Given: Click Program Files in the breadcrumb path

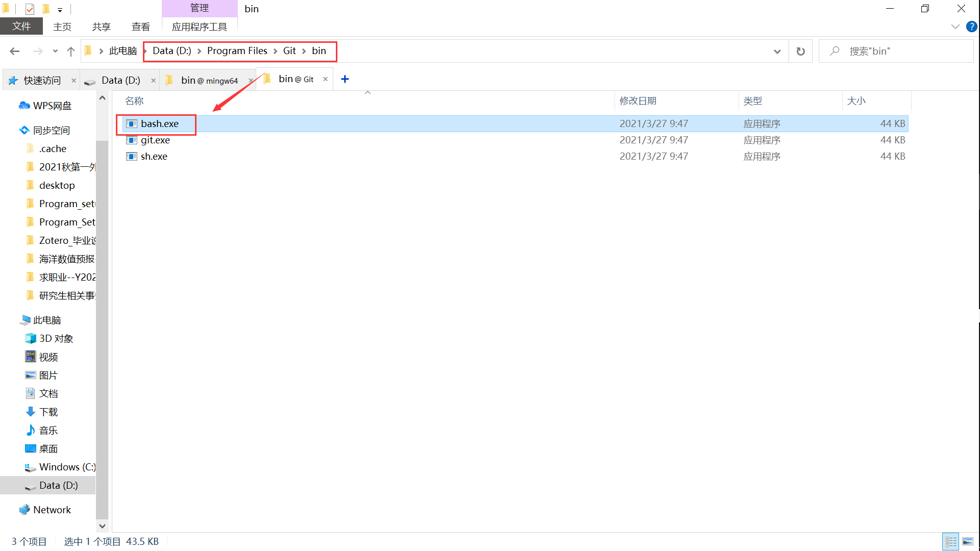Looking at the screenshot, I should [x=237, y=51].
